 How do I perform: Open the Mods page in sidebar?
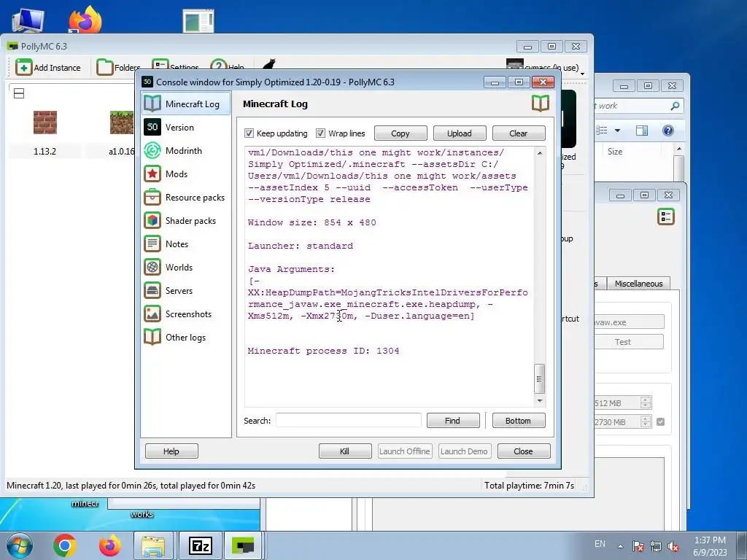click(186, 174)
